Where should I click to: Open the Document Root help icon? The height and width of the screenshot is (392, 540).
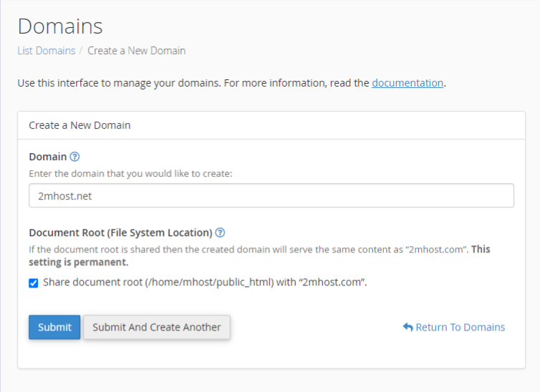coord(221,232)
